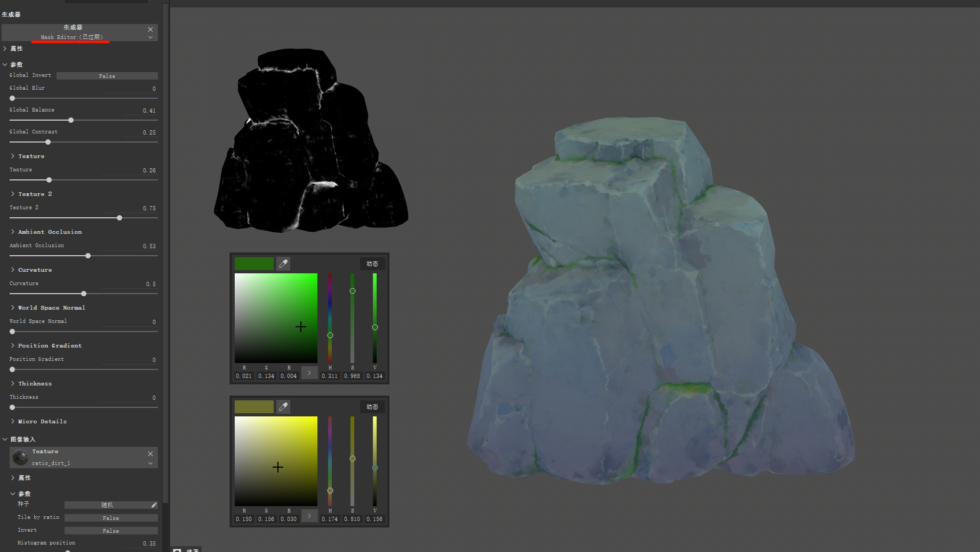Collapse the top 参数 section
The height and width of the screenshot is (552, 980).
point(5,65)
